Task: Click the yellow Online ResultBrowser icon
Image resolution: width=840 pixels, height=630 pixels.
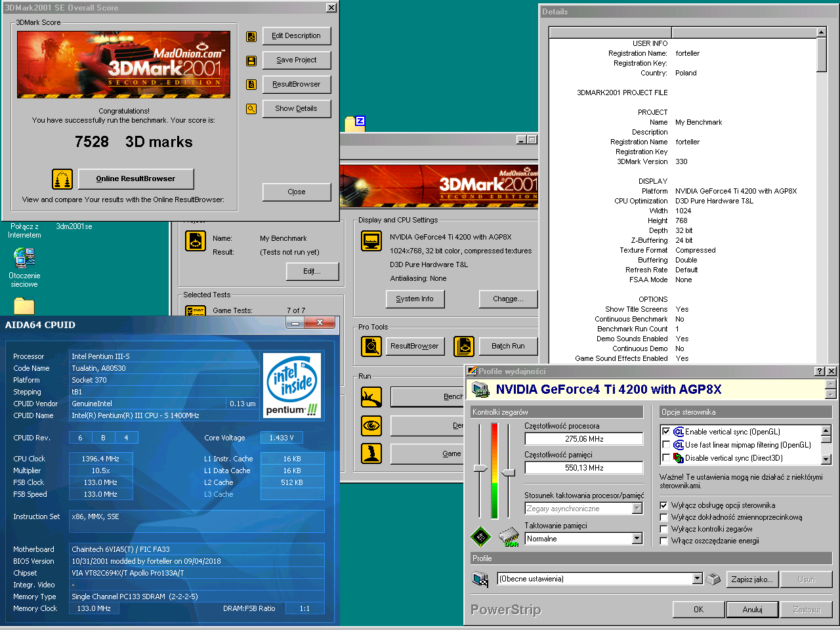Action: tap(62, 178)
